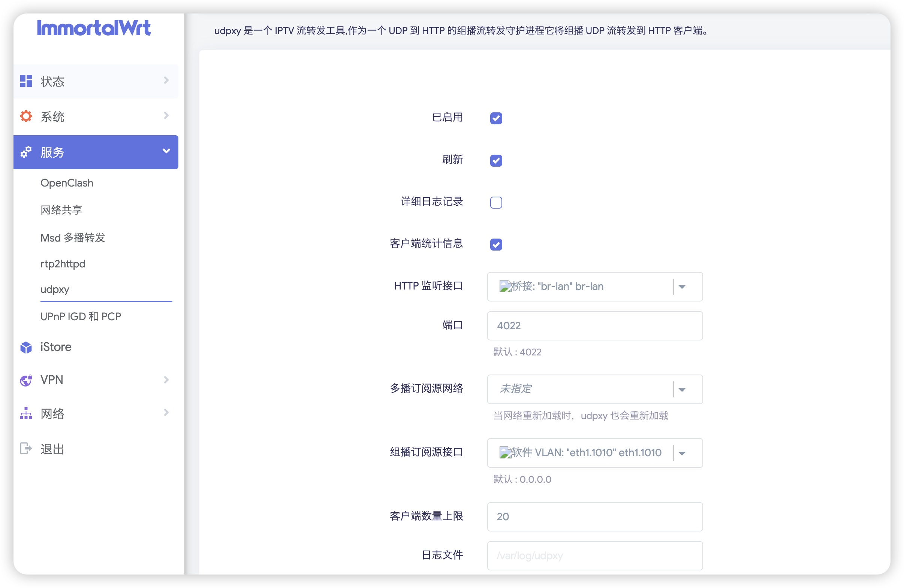Click the 服务 services icon

[25, 151]
